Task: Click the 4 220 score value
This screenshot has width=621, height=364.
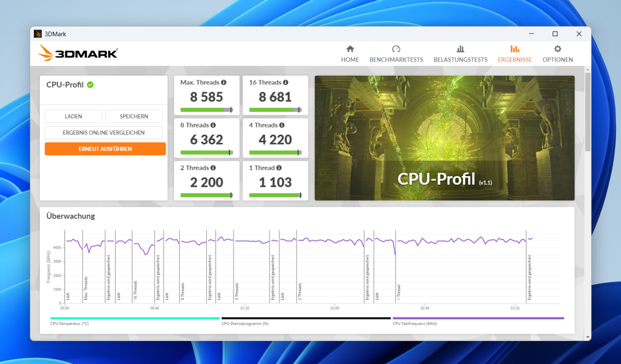Action: click(x=275, y=140)
